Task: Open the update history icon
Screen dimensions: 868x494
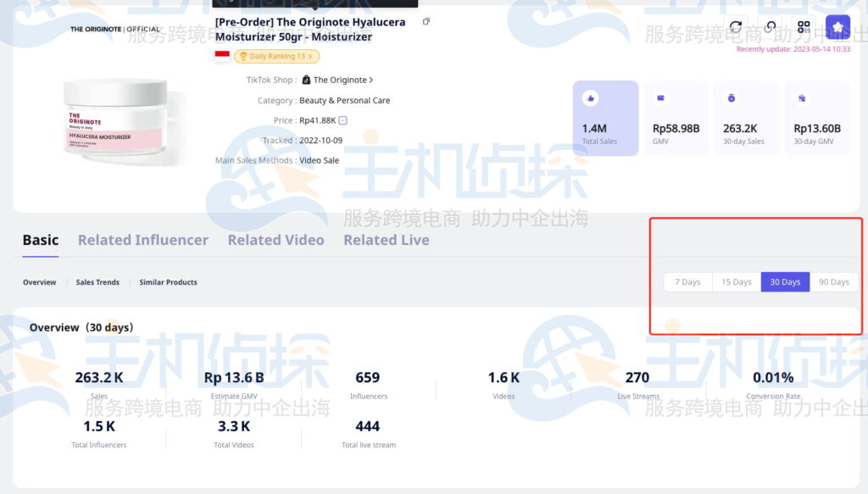Action: pos(770,26)
